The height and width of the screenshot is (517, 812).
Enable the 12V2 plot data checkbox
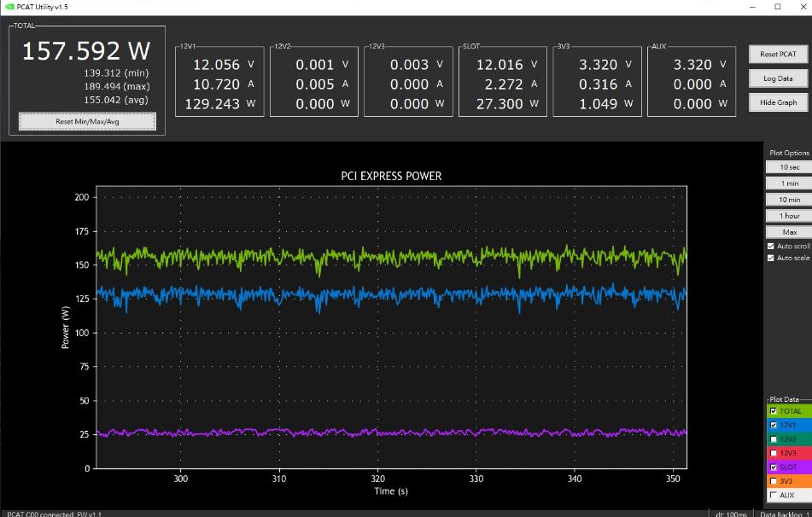[774, 439]
